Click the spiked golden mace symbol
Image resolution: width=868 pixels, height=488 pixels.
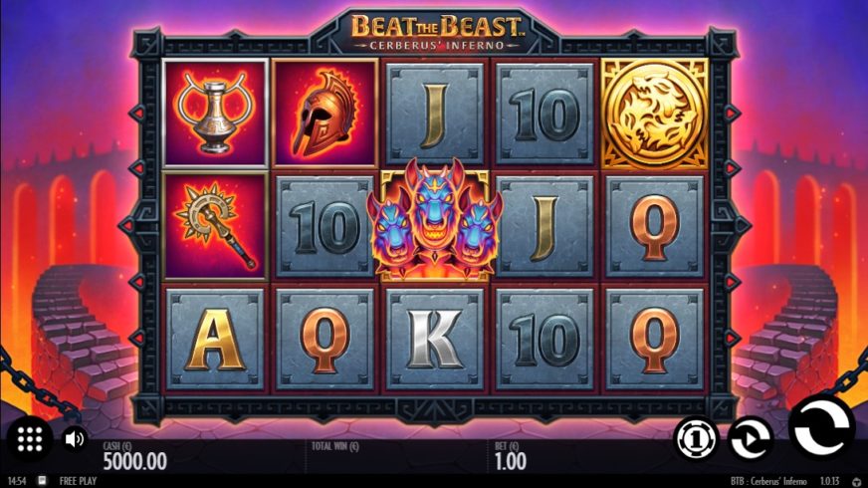pos(215,226)
